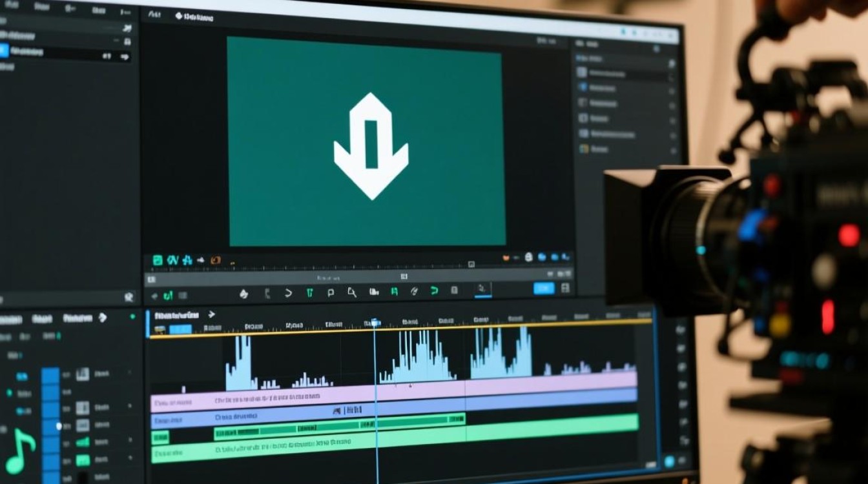Click the white download arrow in preview
The width and height of the screenshot is (868, 484).
[371, 146]
